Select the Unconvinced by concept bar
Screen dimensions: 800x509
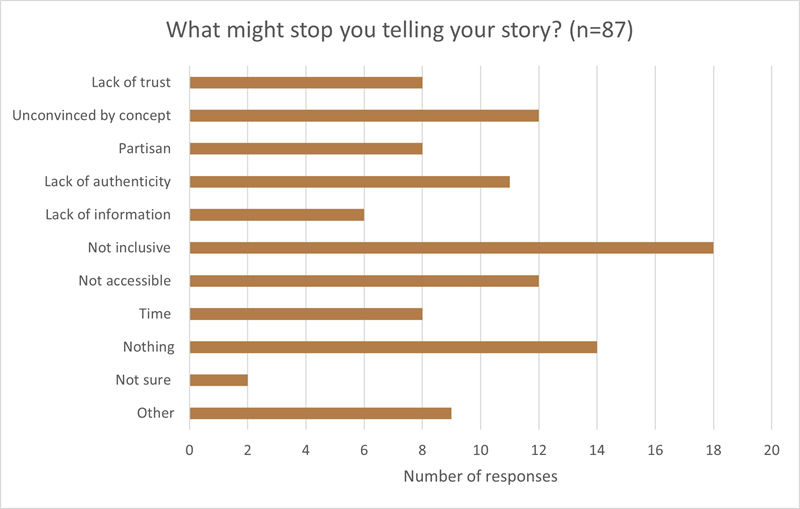coord(364,115)
